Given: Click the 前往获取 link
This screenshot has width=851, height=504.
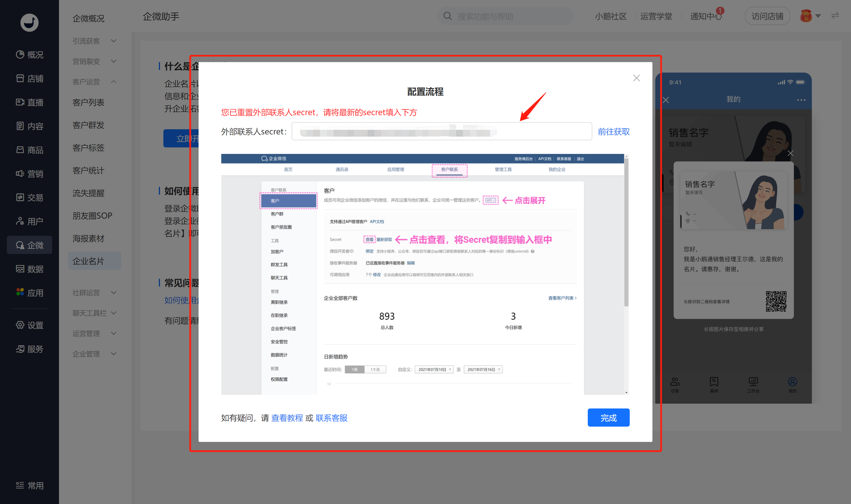Looking at the screenshot, I should point(614,132).
